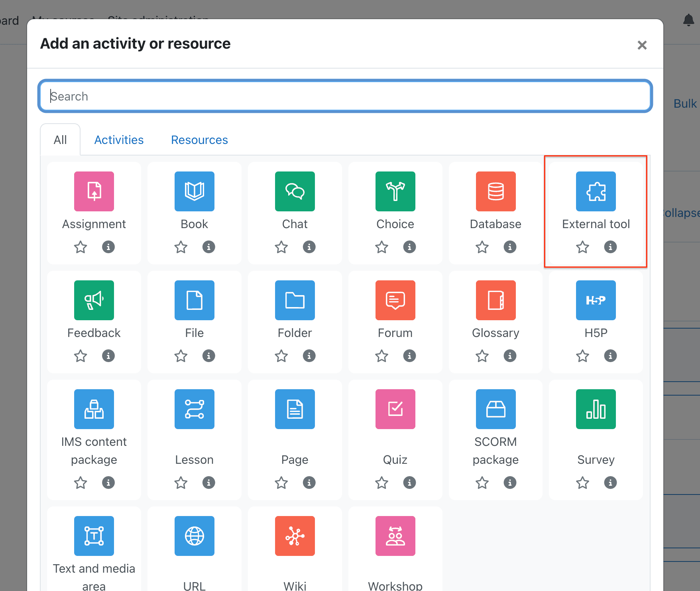Show info for Book
The width and height of the screenshot is (700, 591).
(209, 247)
